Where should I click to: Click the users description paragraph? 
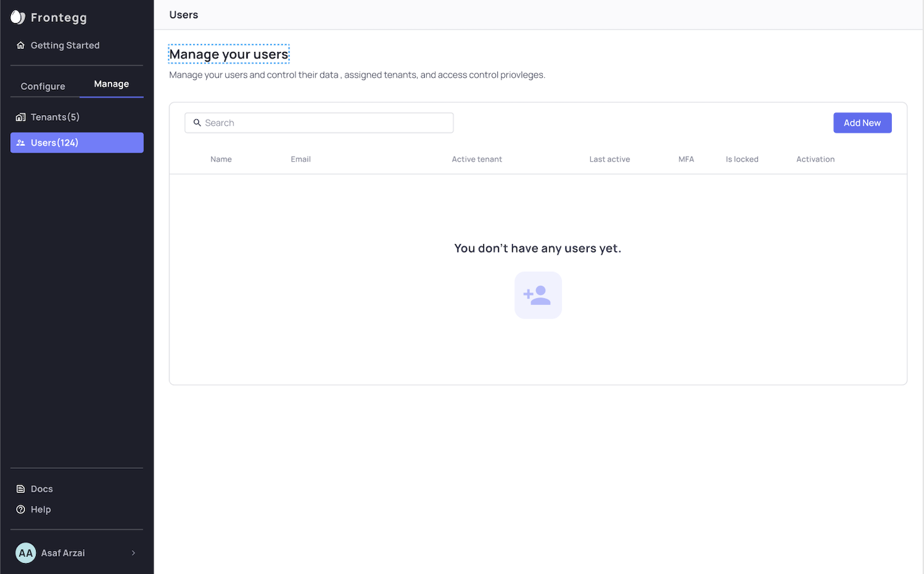point(357,75)
